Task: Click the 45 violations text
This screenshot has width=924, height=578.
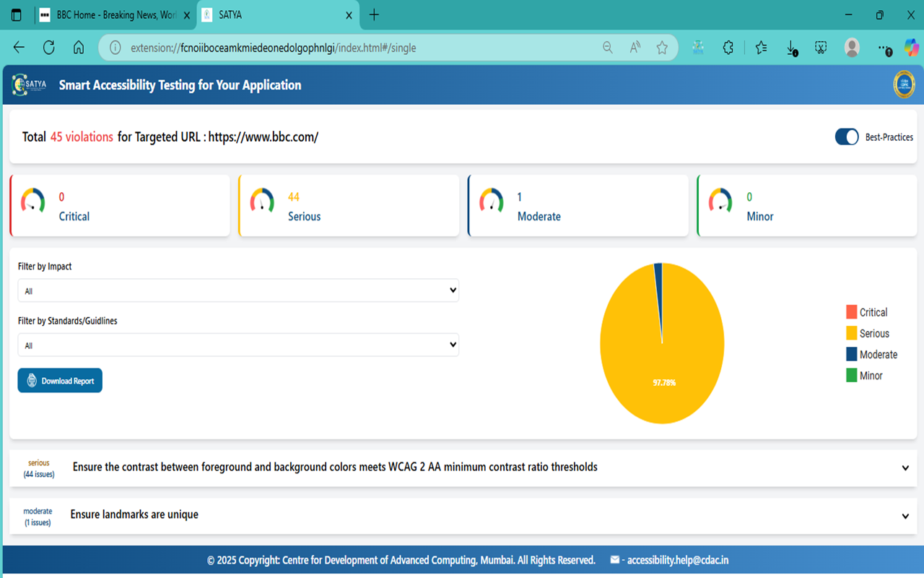Action: tap(82, 137)
